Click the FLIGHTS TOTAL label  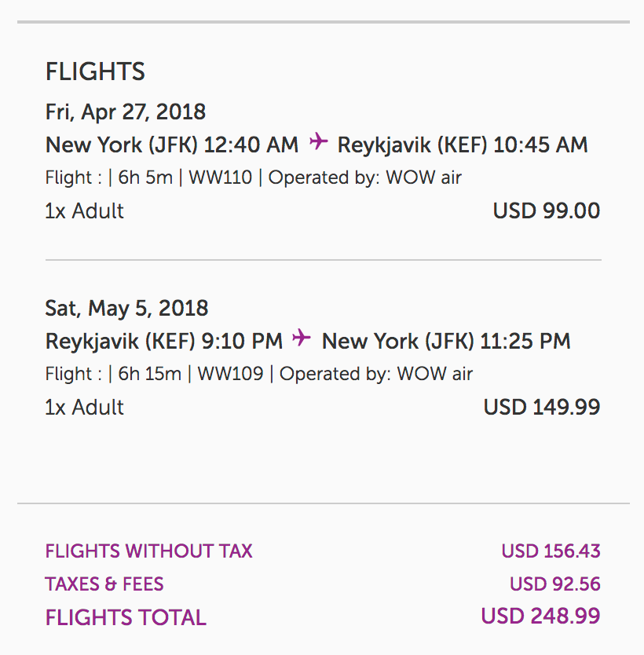[x=126, y=618]
